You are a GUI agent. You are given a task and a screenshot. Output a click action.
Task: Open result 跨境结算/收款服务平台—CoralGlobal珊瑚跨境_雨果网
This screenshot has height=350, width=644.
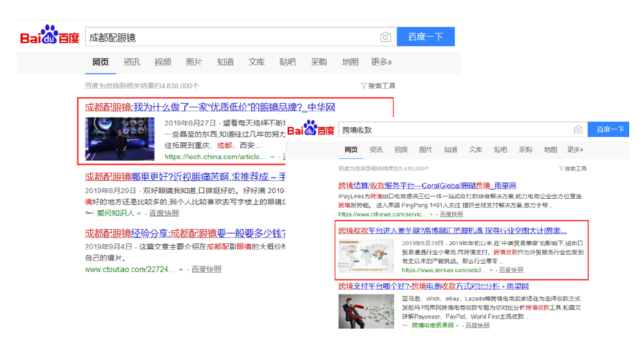point(427,186)
